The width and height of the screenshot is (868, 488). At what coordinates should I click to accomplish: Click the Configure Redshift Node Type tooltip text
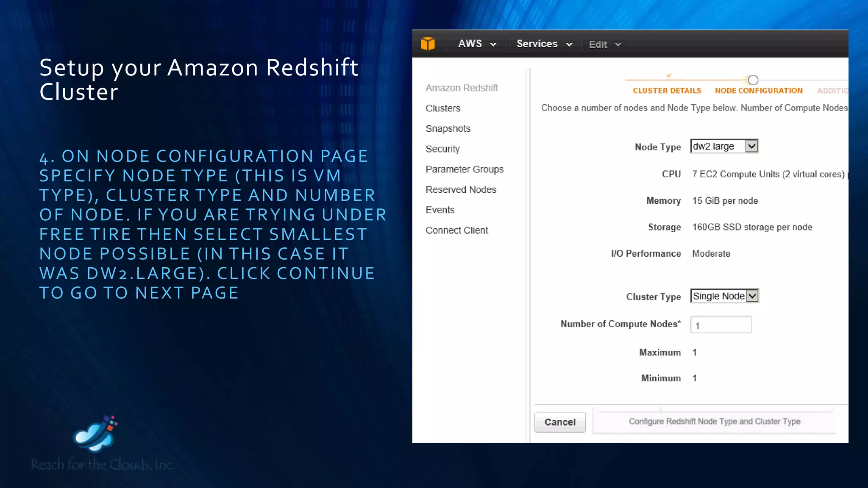715,421
